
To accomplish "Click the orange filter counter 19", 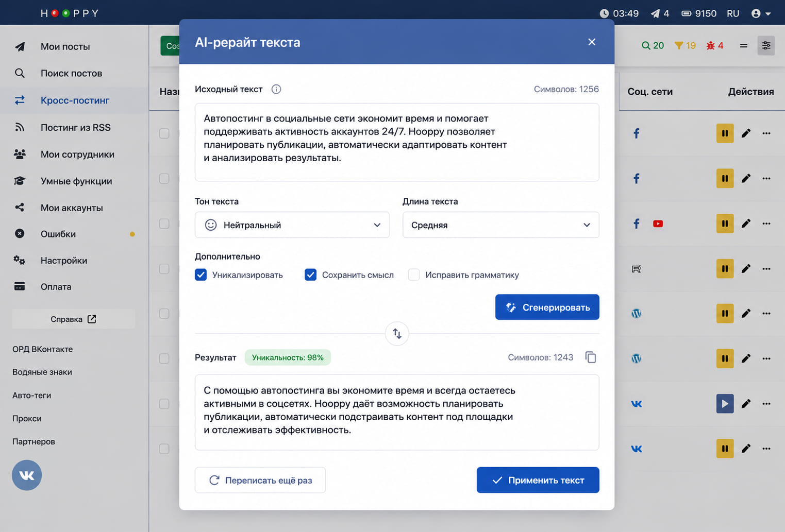I will 685,45.
